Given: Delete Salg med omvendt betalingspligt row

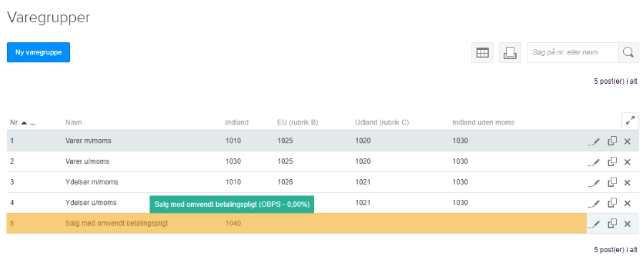Looking at the screenshot, I should pyautogui.click(x=627, y=223).
